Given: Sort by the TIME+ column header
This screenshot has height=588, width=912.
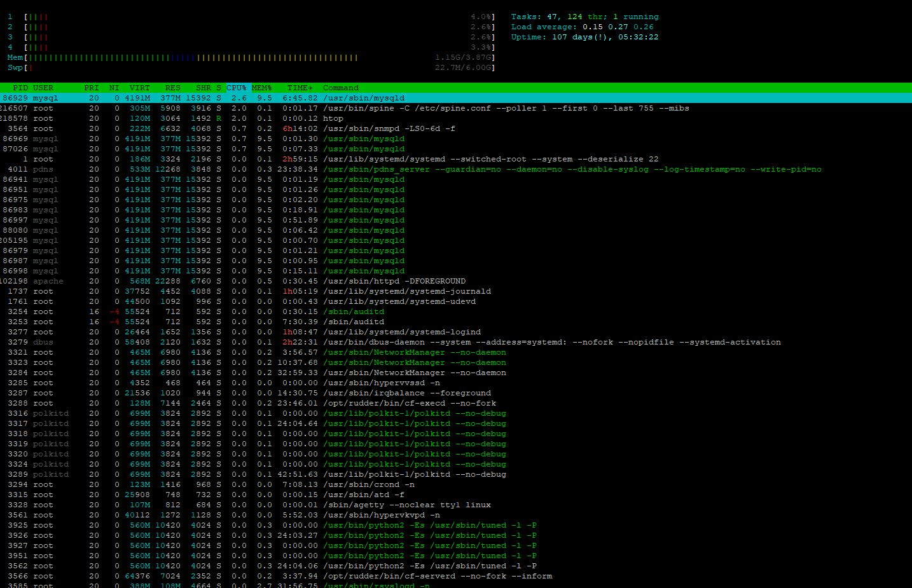Looking at the screenshot, I should [x=300, y=88].
